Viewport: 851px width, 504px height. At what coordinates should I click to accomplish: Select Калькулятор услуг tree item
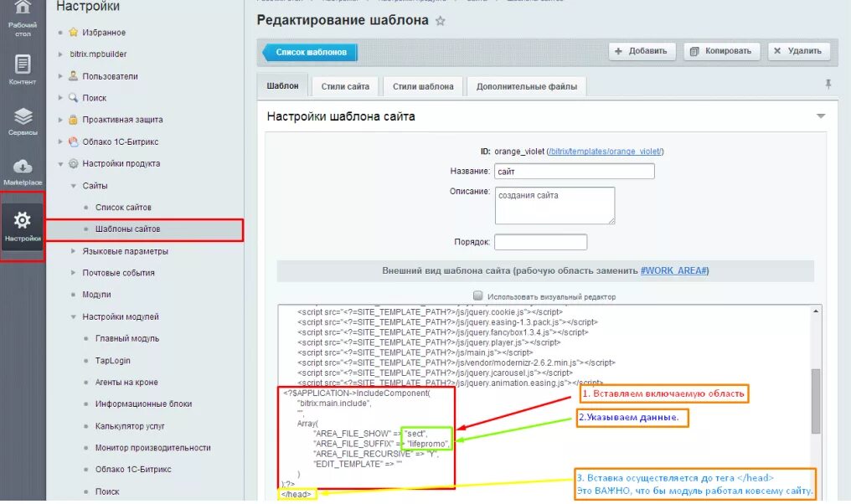[130, 426]
